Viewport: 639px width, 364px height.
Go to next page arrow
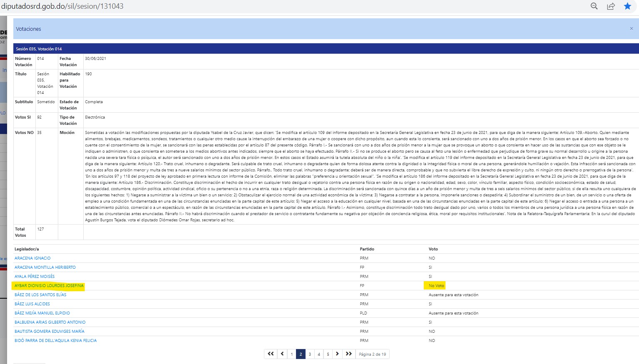click(337, 354)
